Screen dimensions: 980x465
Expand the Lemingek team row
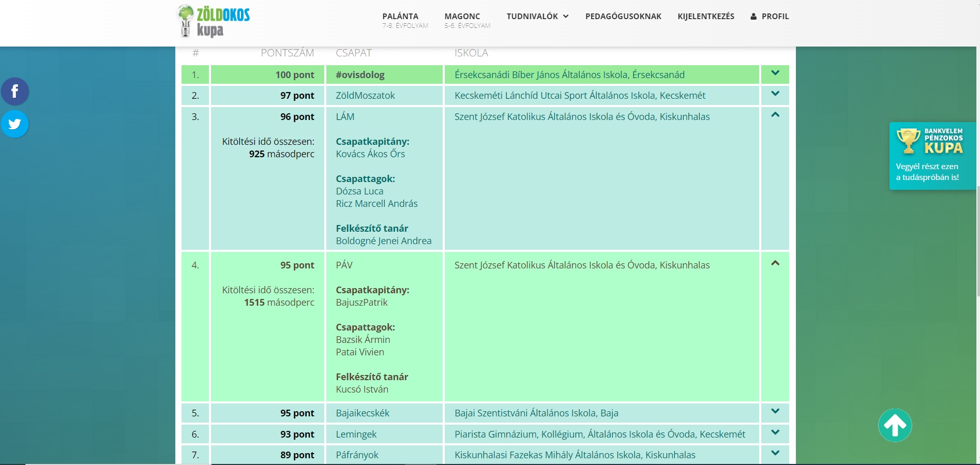pos(775,433)
